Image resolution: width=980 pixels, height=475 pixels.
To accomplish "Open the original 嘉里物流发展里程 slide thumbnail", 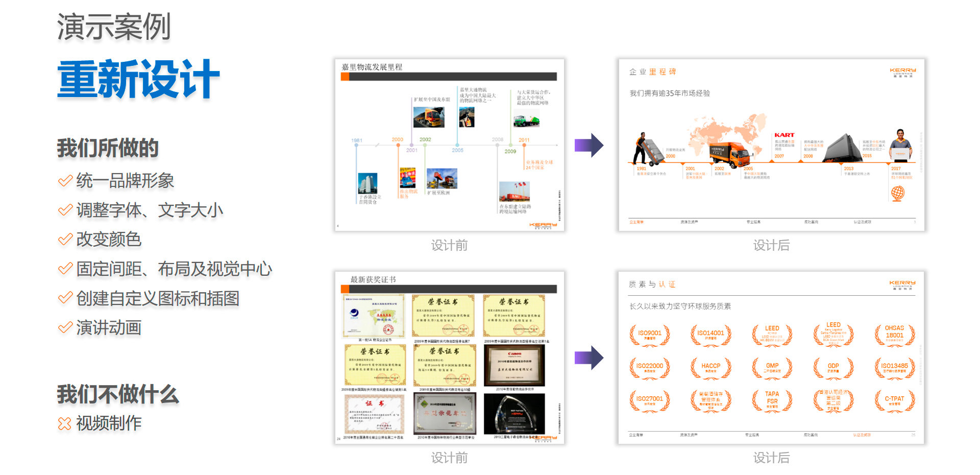I will point(449,145).
